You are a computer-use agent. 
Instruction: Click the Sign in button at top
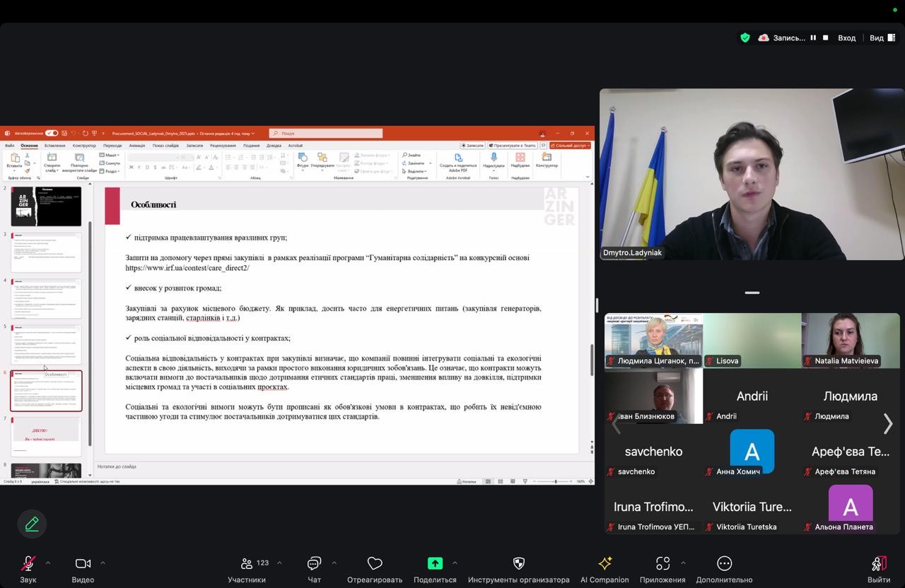pyautogui.click(x=846, y=37)
